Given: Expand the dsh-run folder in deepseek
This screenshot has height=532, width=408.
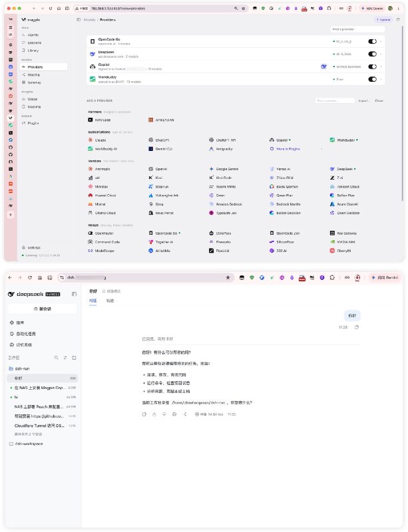Looking at the screenshot, I should (19, 368).
